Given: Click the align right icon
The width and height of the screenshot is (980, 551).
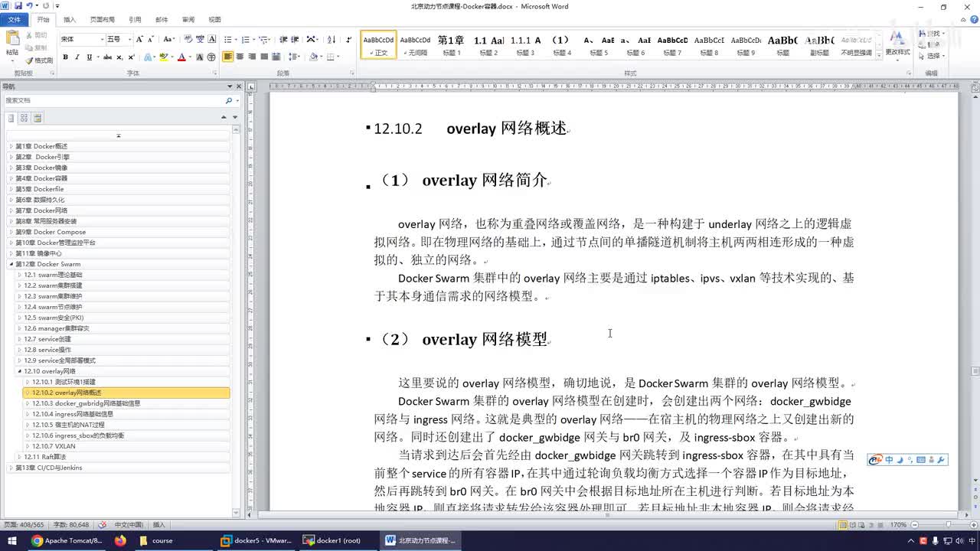Looking at the screenshot, I should tap(252, 57).
